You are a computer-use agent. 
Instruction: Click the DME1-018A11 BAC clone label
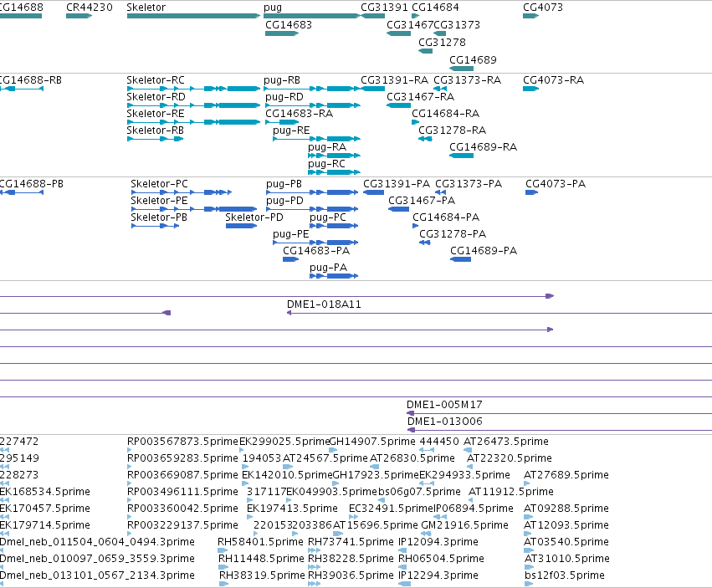[325, 304]
